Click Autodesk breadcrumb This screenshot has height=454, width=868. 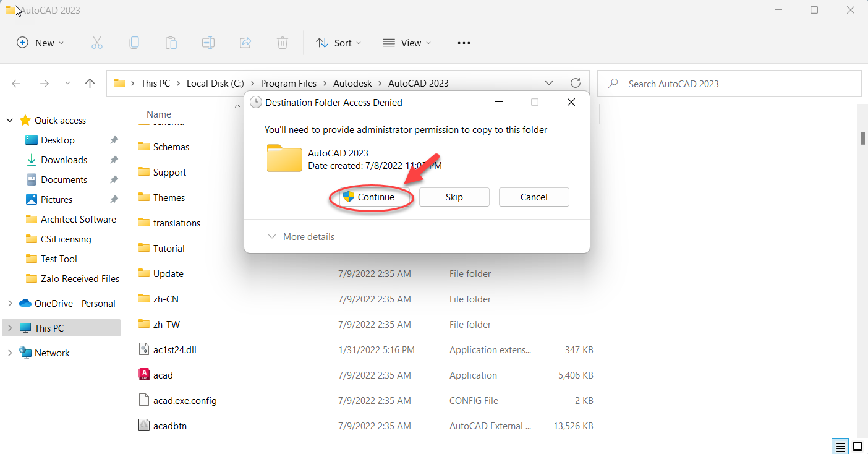point(353,84)
